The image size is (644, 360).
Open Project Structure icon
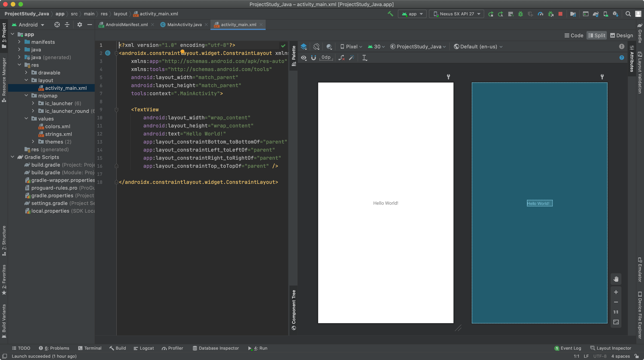[573, 14]
